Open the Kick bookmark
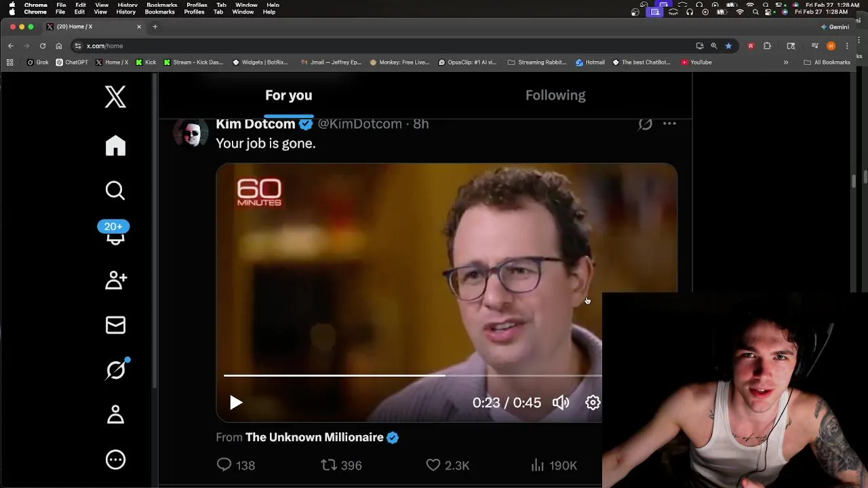Image resolution: width=868 pixels, height=488 pixels. (x=146, y=62)
